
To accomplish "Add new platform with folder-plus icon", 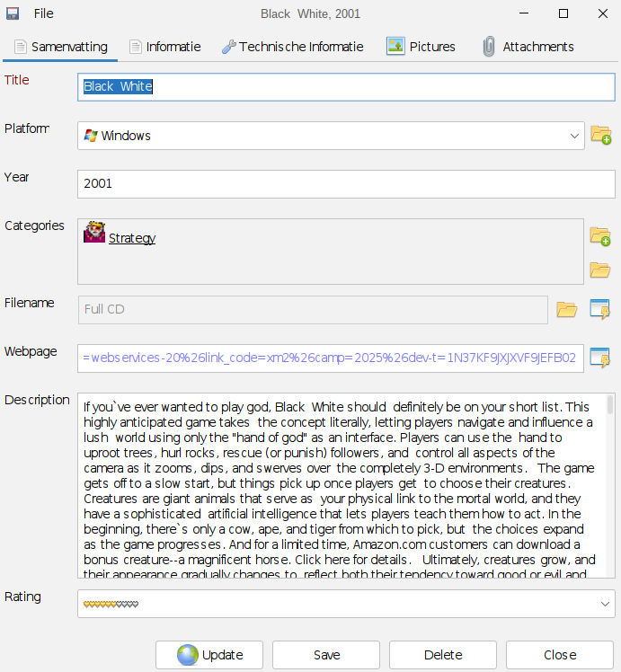I will [x=601, y=135].
